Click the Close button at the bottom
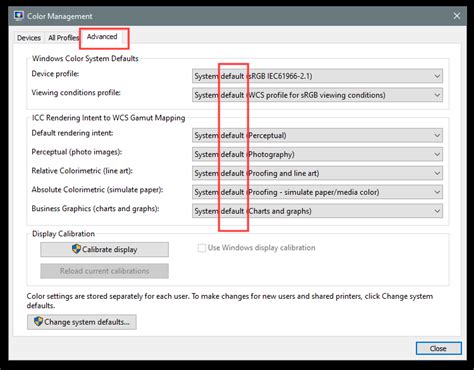This screenshot has height=370, width=474. [439, 349]
